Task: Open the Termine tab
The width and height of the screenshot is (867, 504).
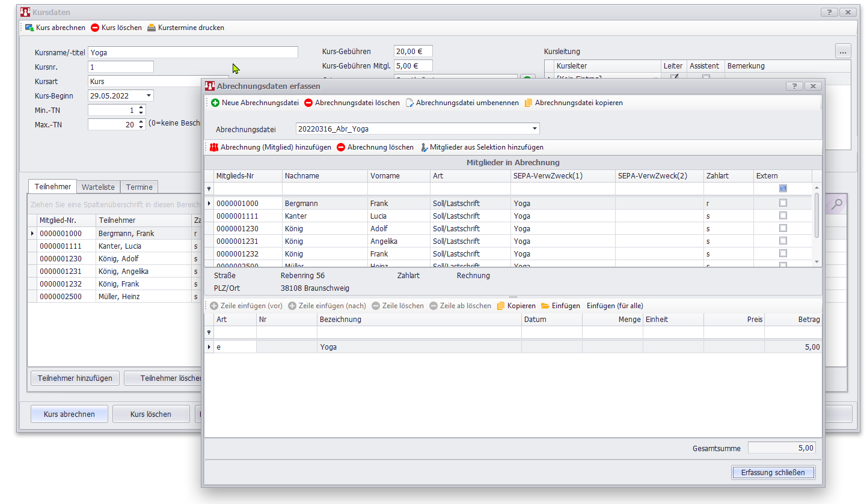Action: (x=139, y=187)
